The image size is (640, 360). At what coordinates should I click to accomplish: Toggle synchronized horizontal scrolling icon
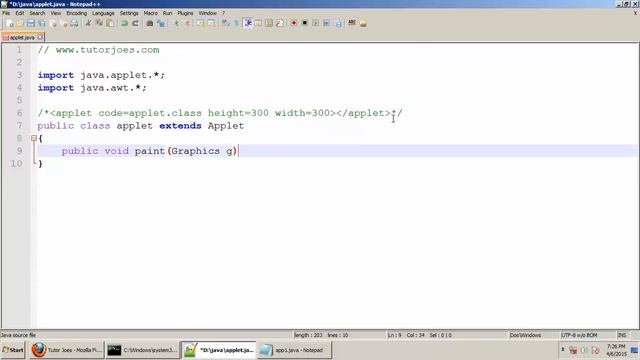[x=211, y=23]
